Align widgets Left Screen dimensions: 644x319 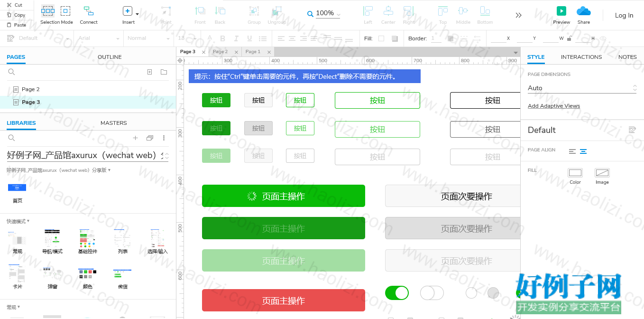(368, 10)
